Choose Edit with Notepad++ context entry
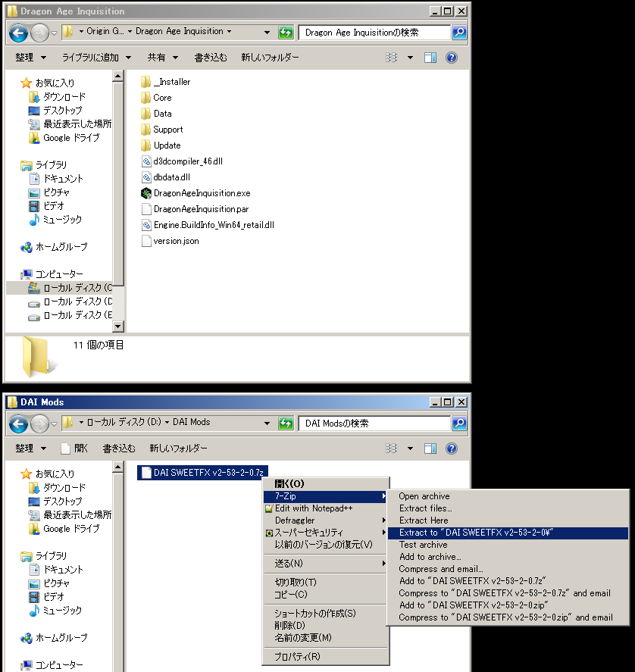Screen dimensions: 635x672 (325, 508)
